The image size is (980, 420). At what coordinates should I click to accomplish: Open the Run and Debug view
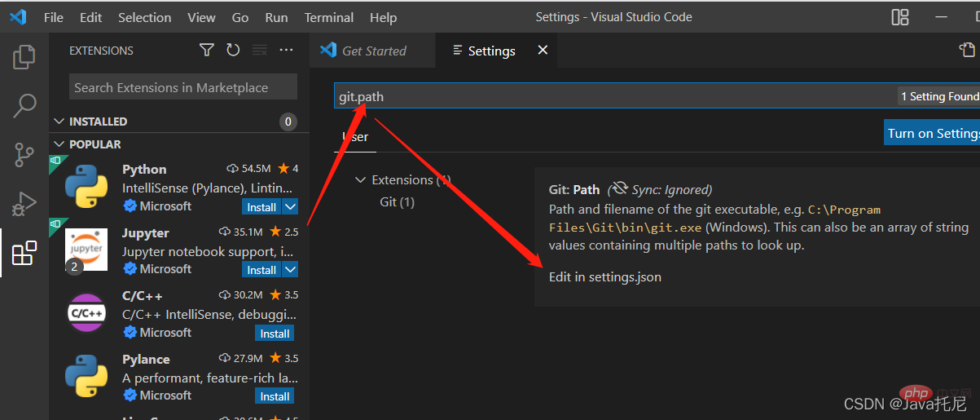point(24,204)
